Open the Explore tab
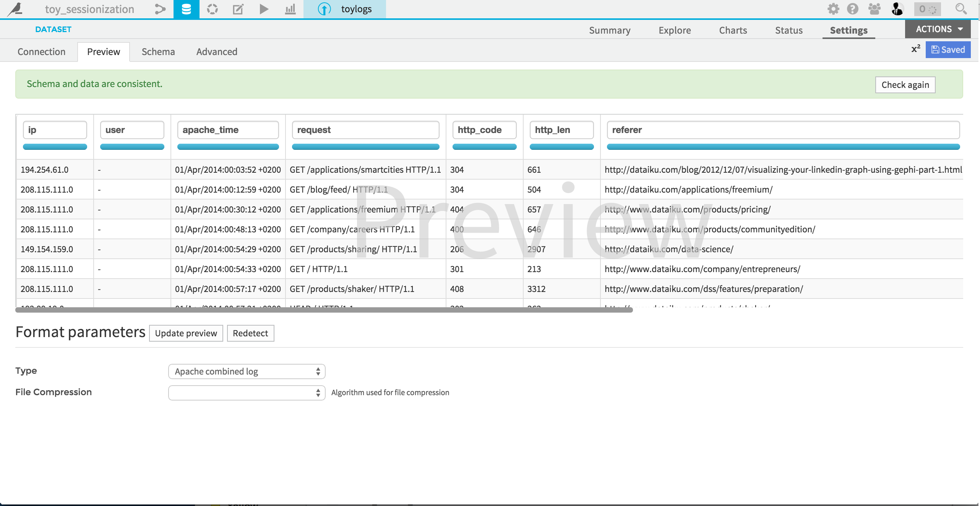 tap(675, 30)
